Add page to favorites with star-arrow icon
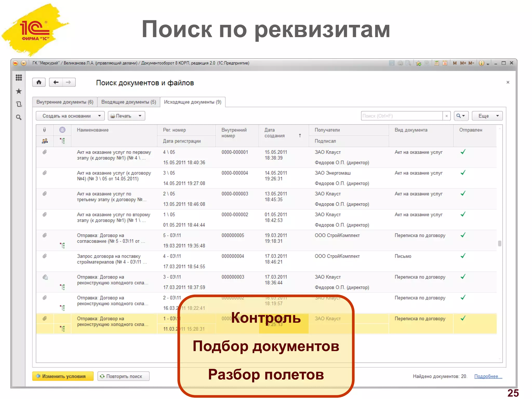The width and height of the screenshot is (532, 399). point(418,63)
